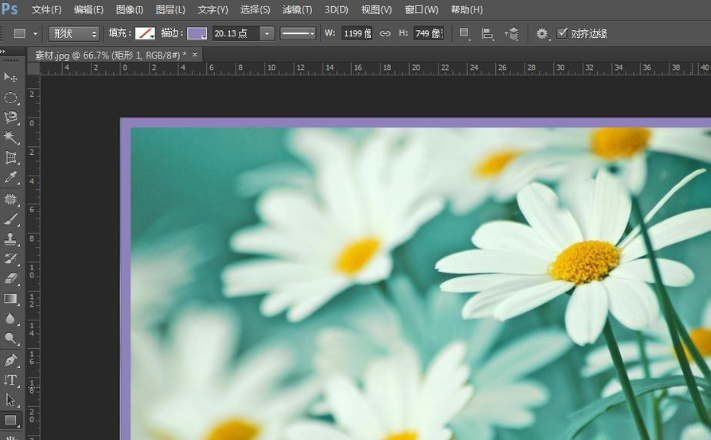The image size is (711, 440).
Task: Select the Eraser tool
Action: click(x=11, y=279)
